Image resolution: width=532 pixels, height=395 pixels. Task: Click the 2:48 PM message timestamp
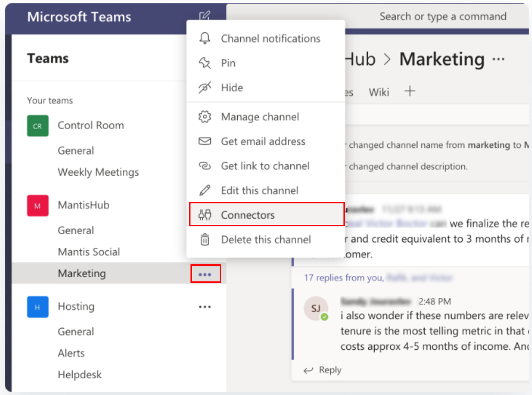click(x=435, y=301)
